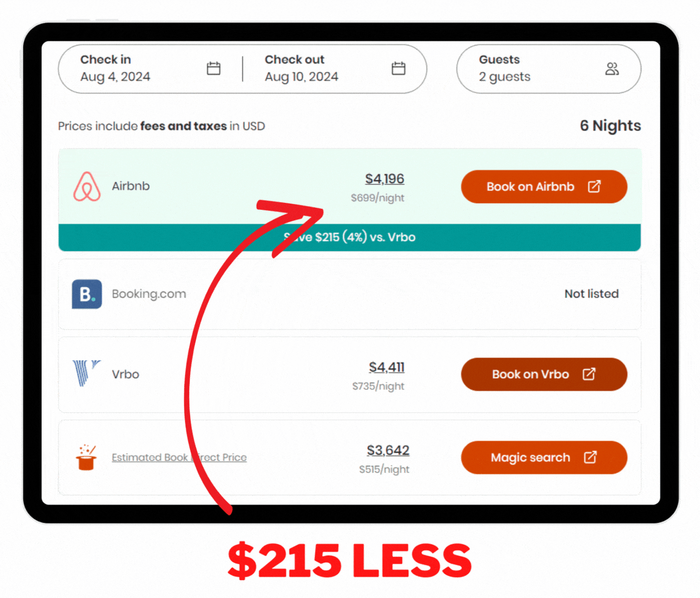This screenshot has height=598, width=700.
Task: Edit the Check in date field
Action: click(x=115, y=69)
